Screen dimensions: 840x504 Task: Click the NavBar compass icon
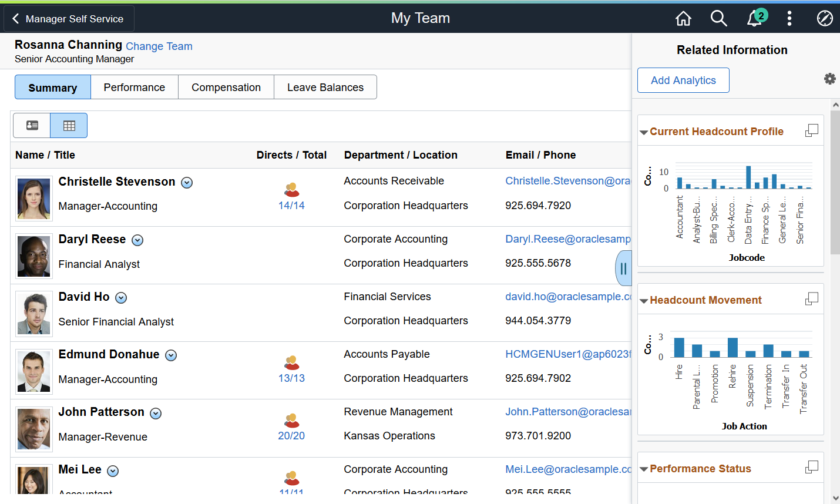click(825, 19)
